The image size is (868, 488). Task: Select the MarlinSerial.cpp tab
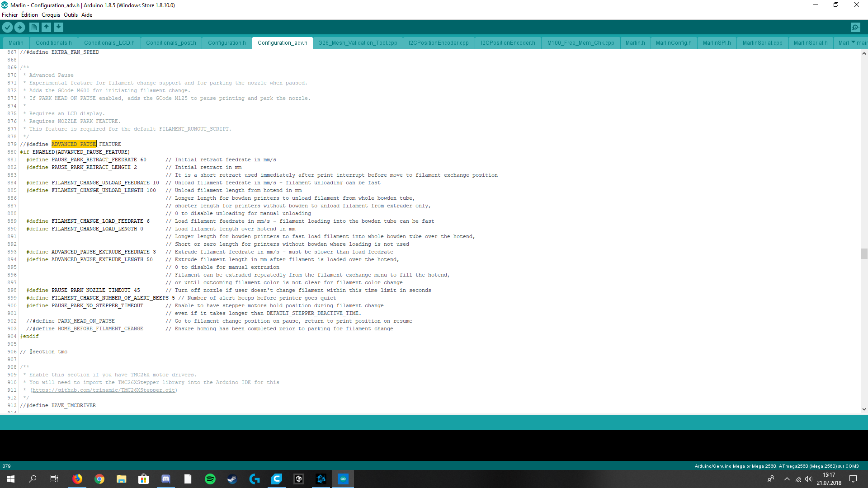762,43
